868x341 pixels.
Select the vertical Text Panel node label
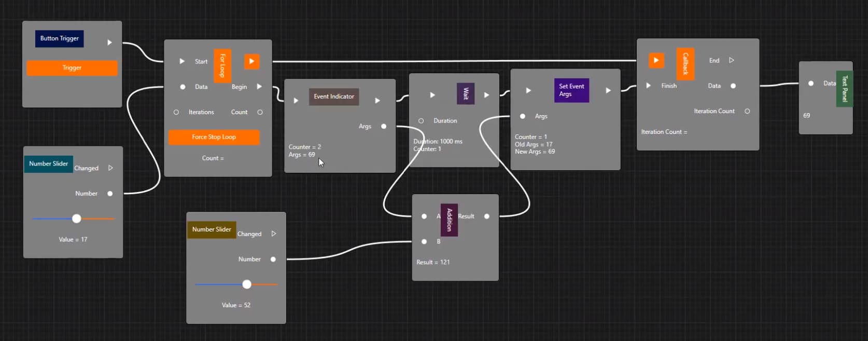(x=844, y=89)
